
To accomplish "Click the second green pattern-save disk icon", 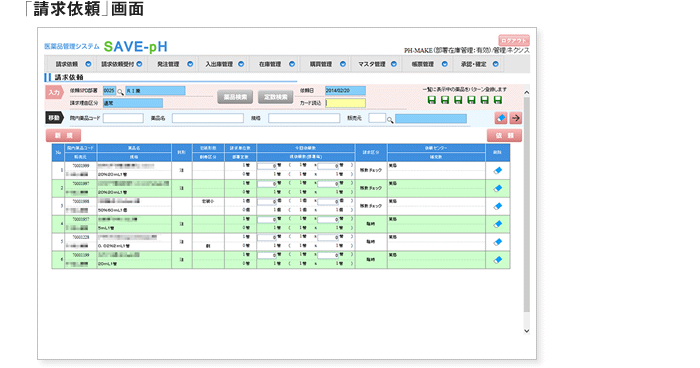I will click(x=445, y=100).
